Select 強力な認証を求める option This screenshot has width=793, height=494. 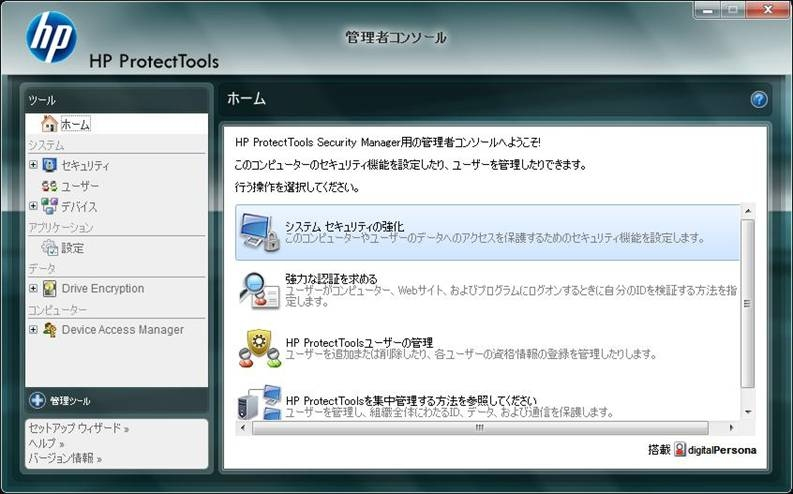(x=488, y=290)
